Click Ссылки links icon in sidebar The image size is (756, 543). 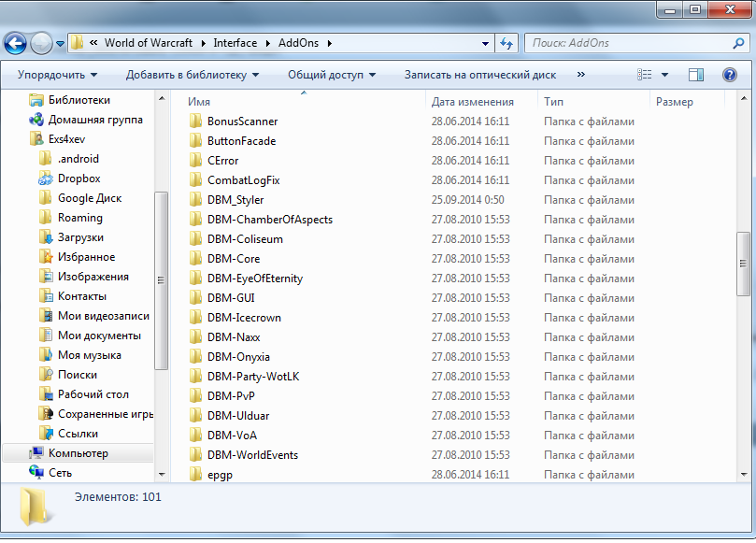point(45,434)
